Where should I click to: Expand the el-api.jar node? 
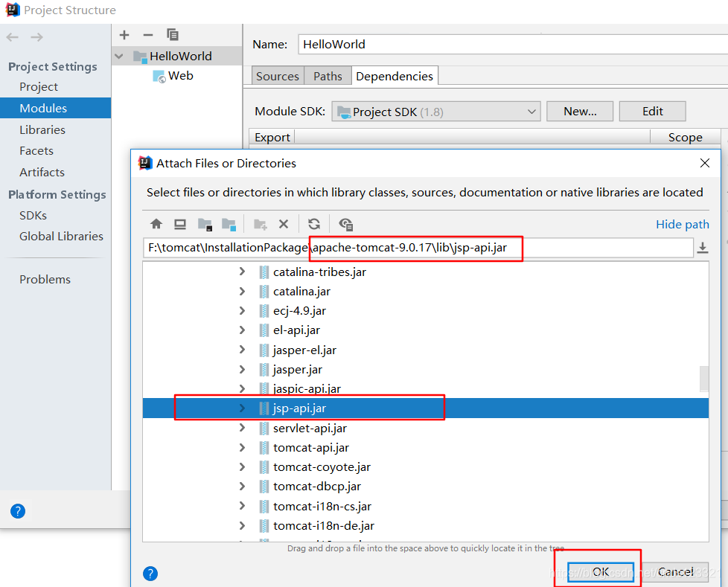pos(242,330)
